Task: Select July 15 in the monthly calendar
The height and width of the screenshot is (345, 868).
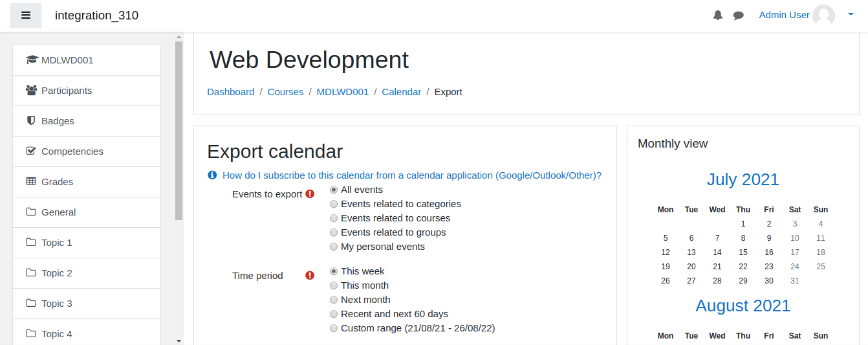Action: click(x=743, y=252)
